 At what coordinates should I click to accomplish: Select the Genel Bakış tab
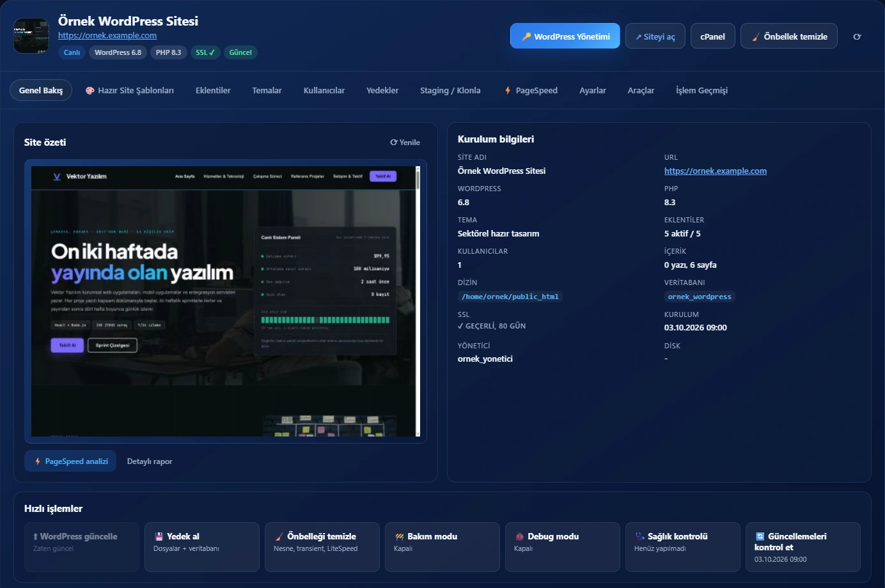[41, 90]
